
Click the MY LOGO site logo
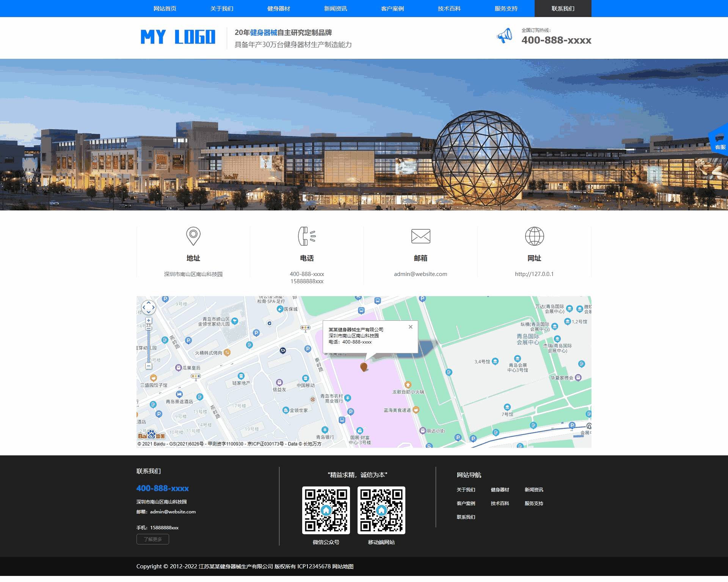[178, 37]
